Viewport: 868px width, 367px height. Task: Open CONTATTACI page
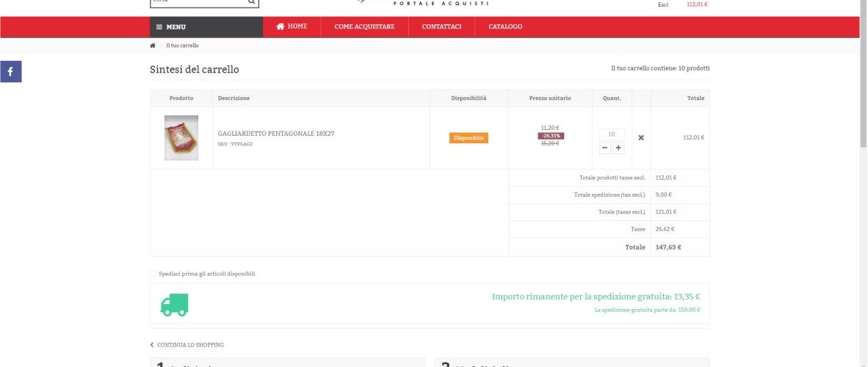coord(441,26)
